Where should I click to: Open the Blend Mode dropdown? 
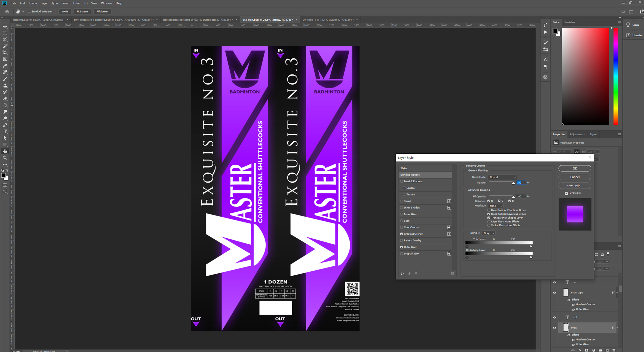502,177
